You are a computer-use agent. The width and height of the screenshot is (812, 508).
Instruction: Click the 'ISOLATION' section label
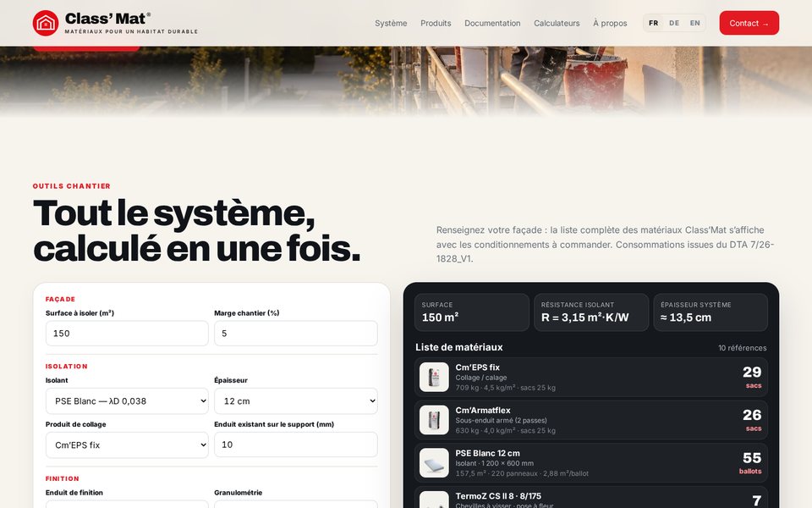click(66, 367)
